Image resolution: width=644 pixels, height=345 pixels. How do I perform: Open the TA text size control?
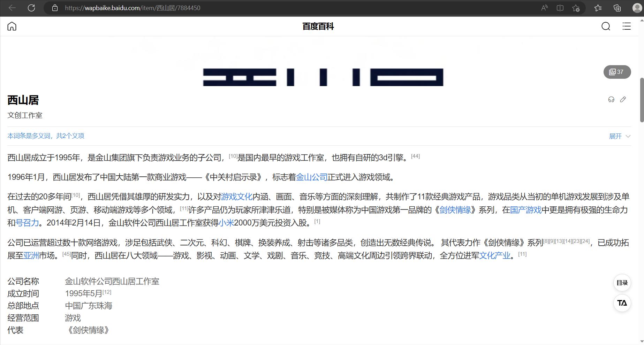coord(622,303)
